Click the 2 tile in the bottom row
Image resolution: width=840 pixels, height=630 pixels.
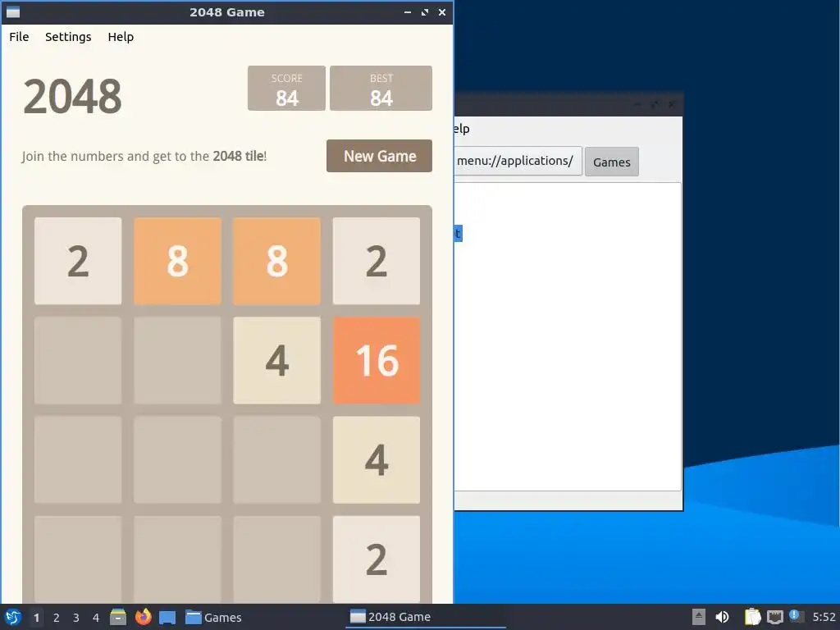377,559
